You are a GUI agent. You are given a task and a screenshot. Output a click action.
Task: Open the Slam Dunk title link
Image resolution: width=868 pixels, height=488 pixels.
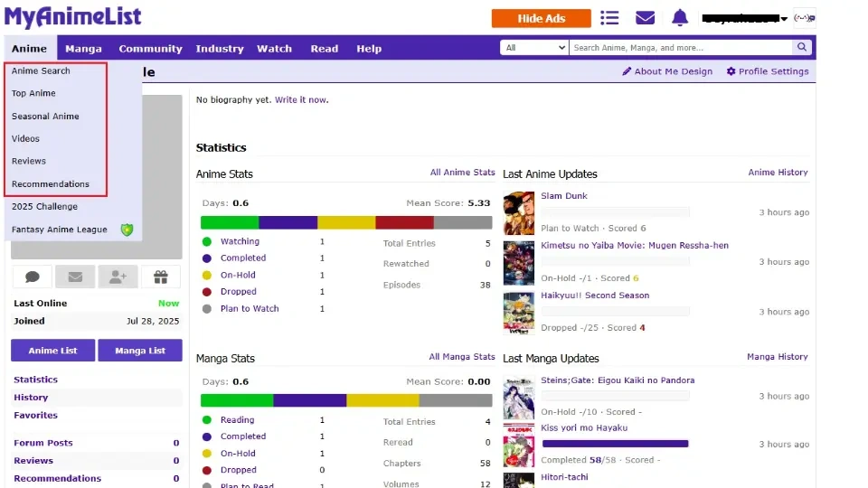[x=564, y=196]
